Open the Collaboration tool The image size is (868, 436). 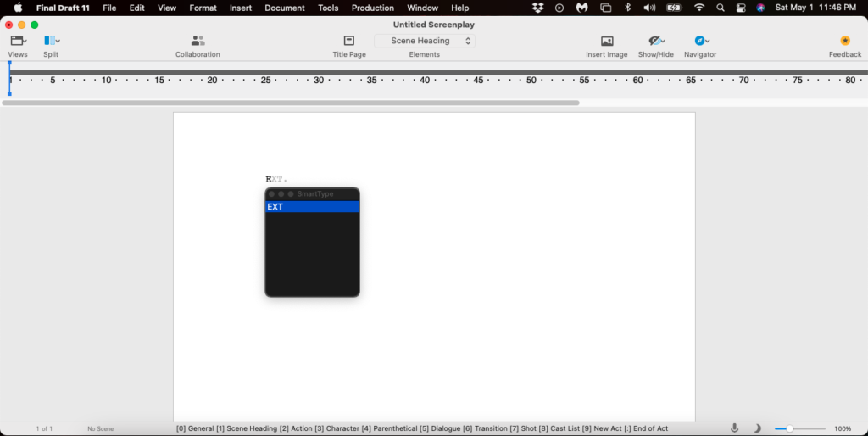click(198, 41)
